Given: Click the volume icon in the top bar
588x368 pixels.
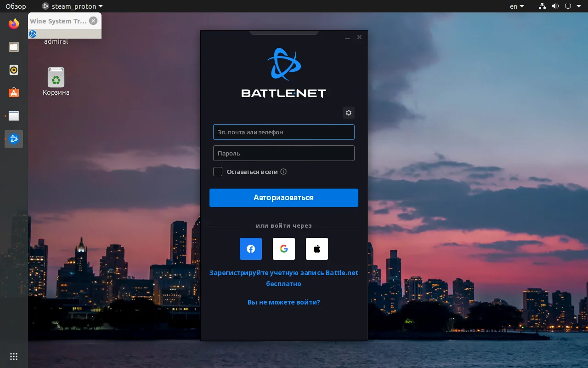Looking at the screenshot, I should 555,6.
